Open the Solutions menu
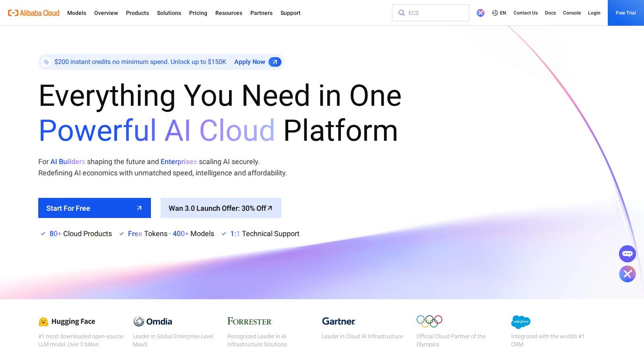Viewport: 644px width, 362px height. point(169,13)
